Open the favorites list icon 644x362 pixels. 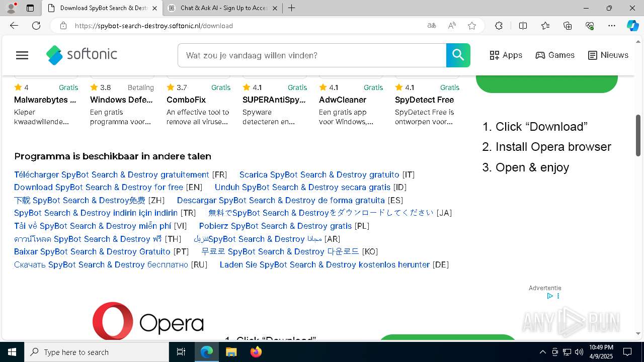(x=545, y=26)
